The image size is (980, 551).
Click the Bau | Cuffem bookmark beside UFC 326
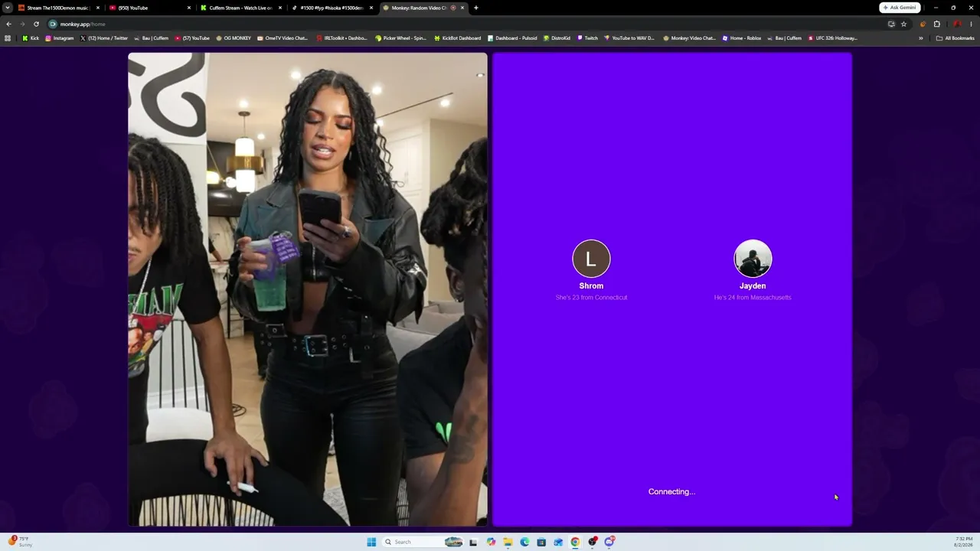pos(784,38)
